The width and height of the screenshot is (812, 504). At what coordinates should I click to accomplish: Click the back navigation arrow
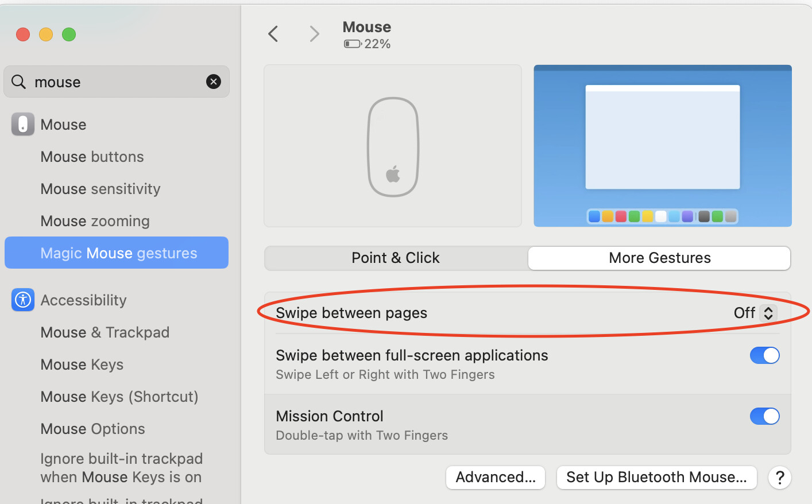click(273, 34)
